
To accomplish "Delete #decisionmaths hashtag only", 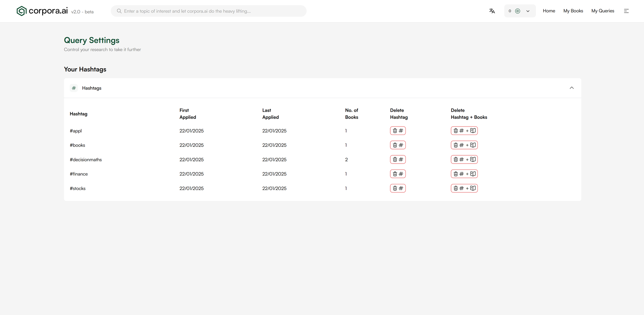I will [398, 159].
